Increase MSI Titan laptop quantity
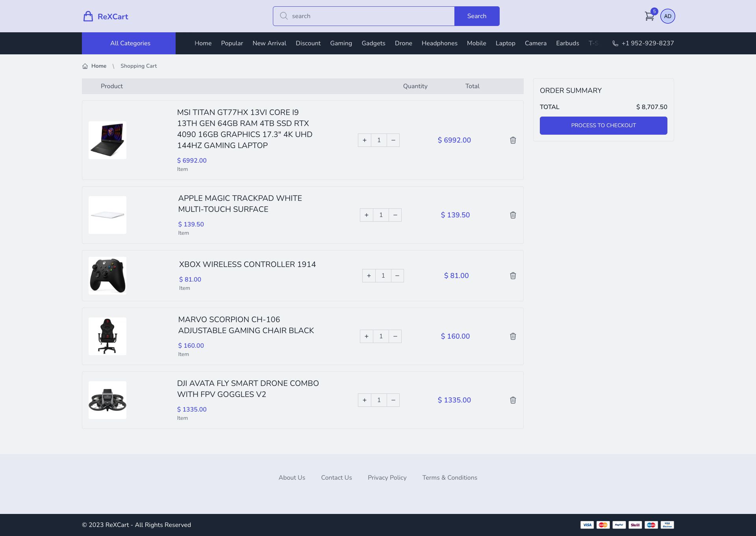 [365, 140]
